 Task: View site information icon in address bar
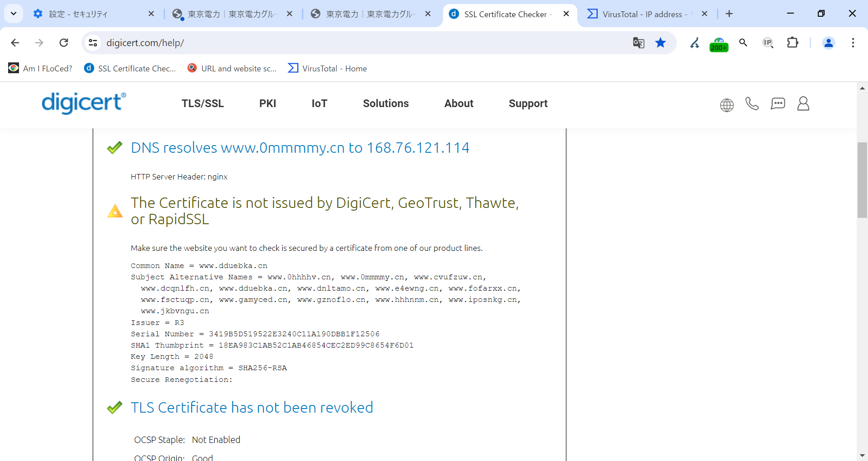coord(93,43)
